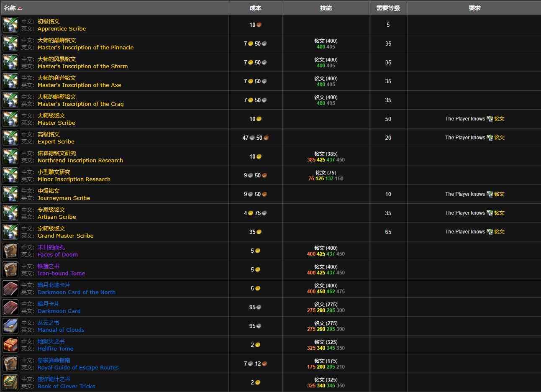The image size is (541, 392).
Task: Open Master's Inscription of the Storm link
Action: [82, 66]
